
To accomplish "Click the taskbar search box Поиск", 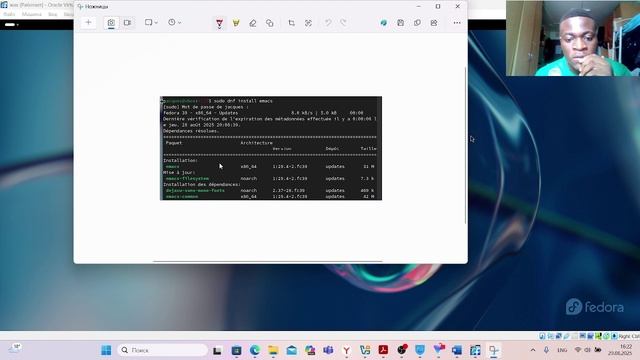I will point(162,350).
